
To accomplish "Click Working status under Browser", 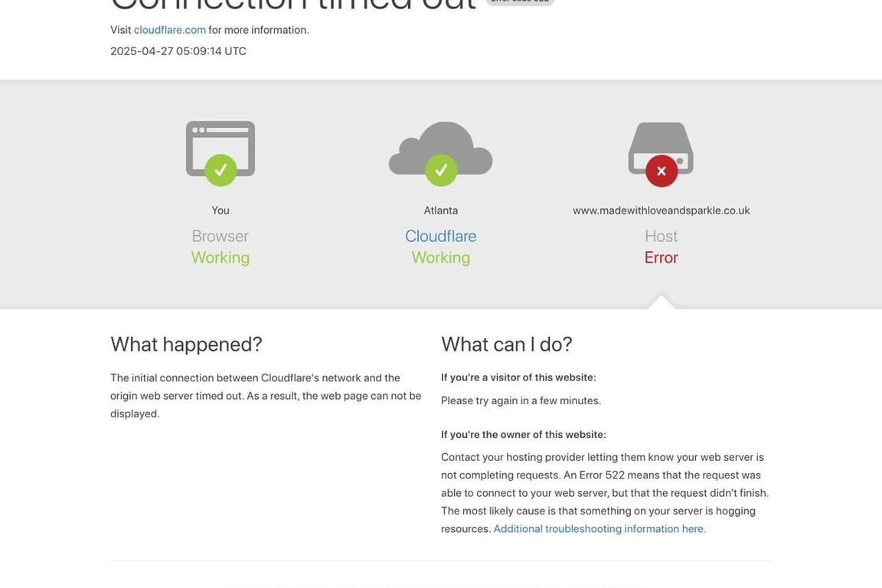I will (x=220, y=258).
